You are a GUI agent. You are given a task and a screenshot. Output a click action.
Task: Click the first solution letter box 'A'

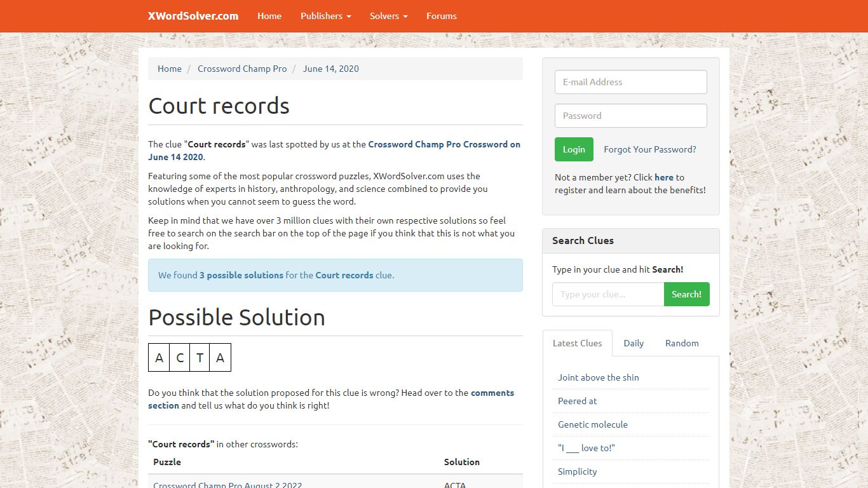(159, 358)
